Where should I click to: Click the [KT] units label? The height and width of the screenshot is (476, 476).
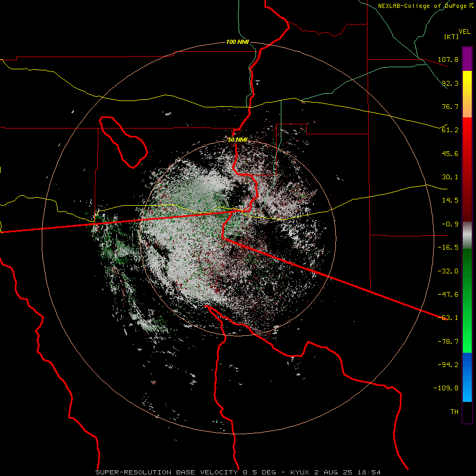click(451, 36)
